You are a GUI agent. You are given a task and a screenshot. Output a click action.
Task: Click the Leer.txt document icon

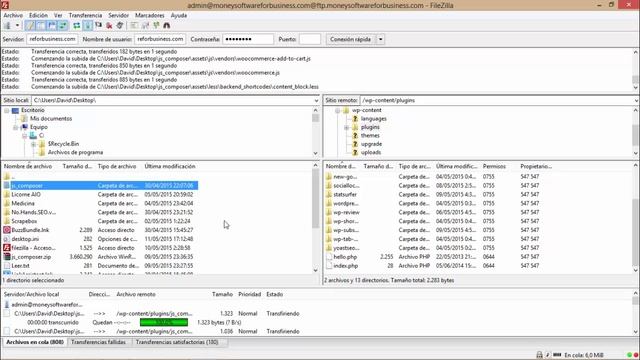coord(7,266)
